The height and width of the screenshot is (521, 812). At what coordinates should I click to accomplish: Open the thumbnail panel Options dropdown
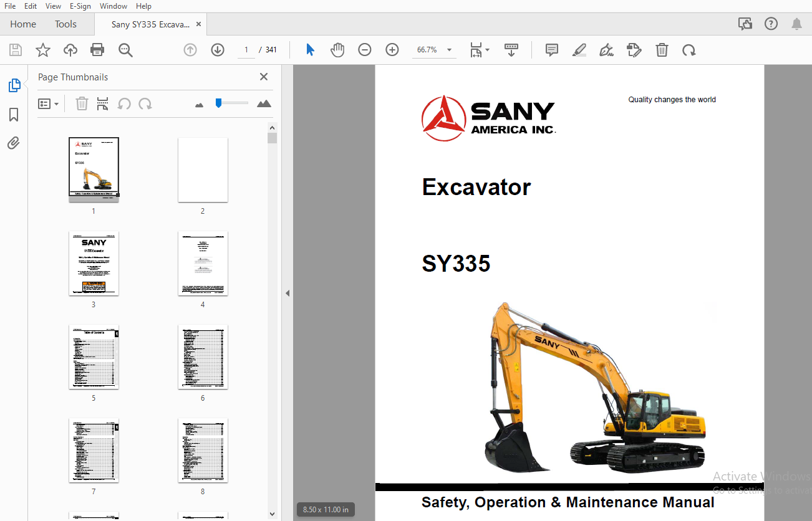48,103
